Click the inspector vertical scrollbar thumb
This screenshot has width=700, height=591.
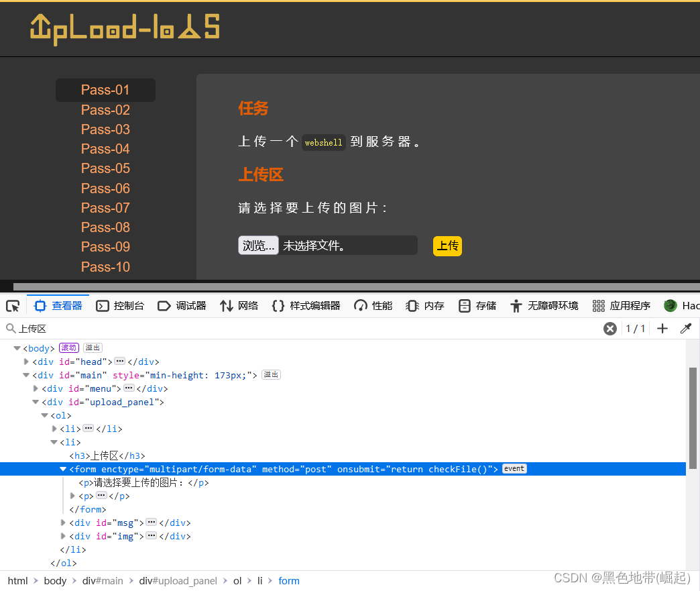click(693, 418)
